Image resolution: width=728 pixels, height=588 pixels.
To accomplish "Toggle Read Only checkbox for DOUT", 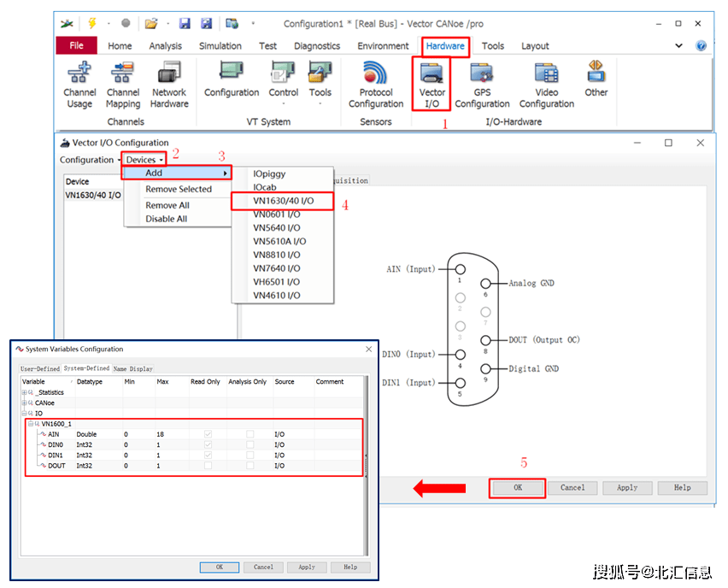I will click(208, 466).
